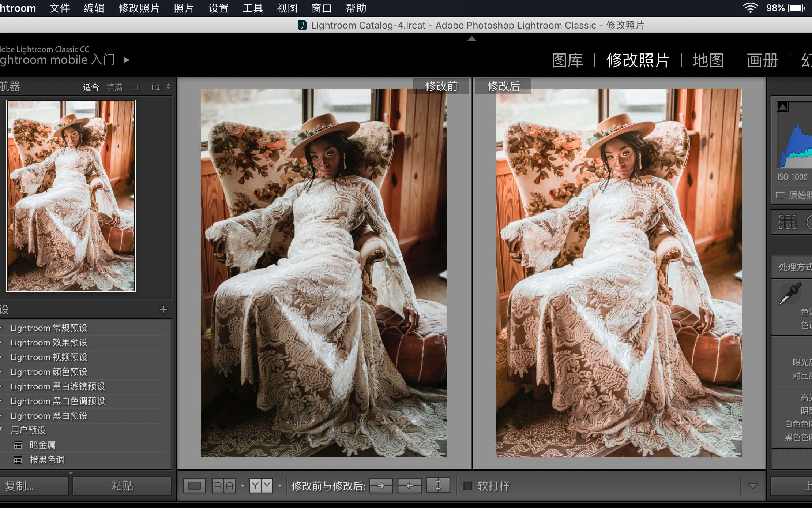Image resolution: width=812 pixels, height=508 pixels.
Task: Switch to the 画册 module
Action: (x=762, y=60)
